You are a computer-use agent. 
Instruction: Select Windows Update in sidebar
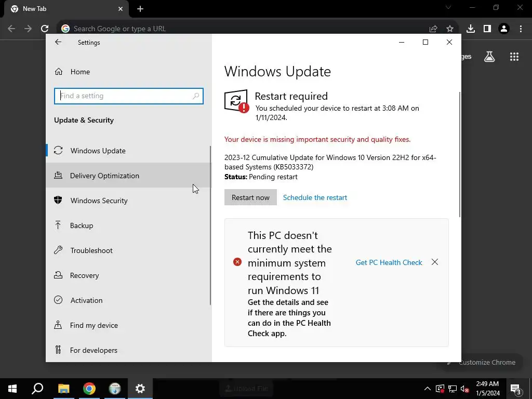coord(129,151)
